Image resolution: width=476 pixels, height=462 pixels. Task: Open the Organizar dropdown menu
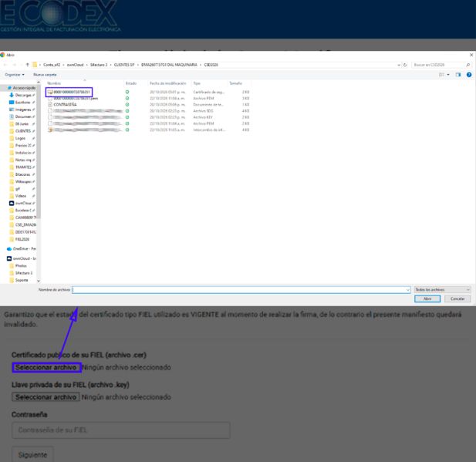click(x=15, y=75)
